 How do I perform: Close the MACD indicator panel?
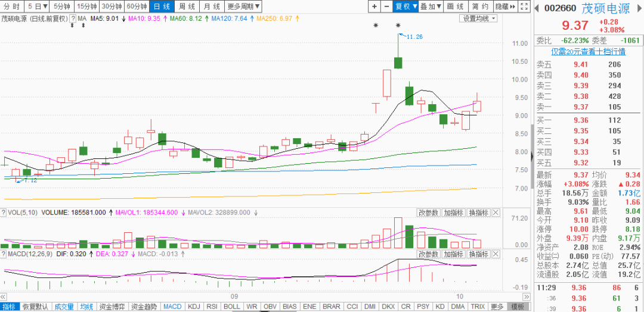coord(496,254)
